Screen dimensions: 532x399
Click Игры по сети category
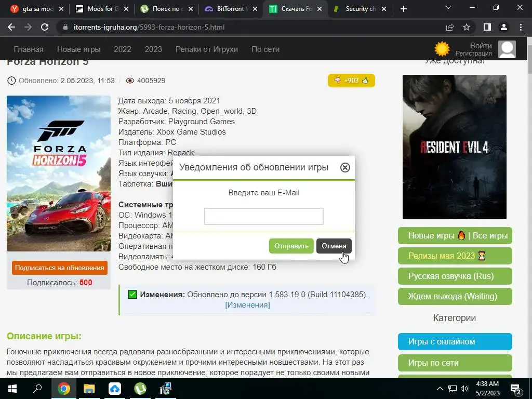coord(455,363)
